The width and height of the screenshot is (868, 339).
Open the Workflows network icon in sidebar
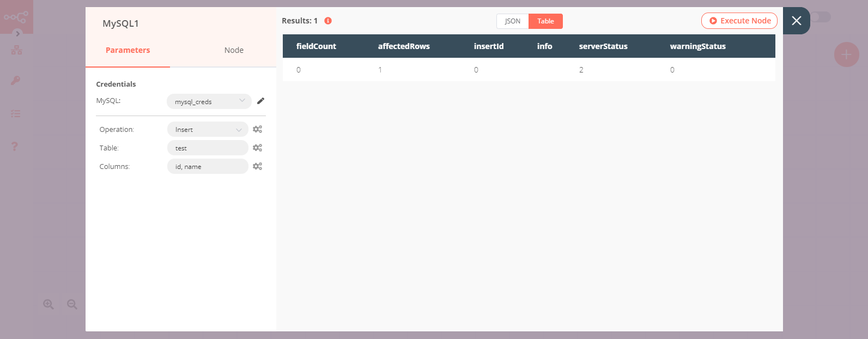(x=16, y=50)
